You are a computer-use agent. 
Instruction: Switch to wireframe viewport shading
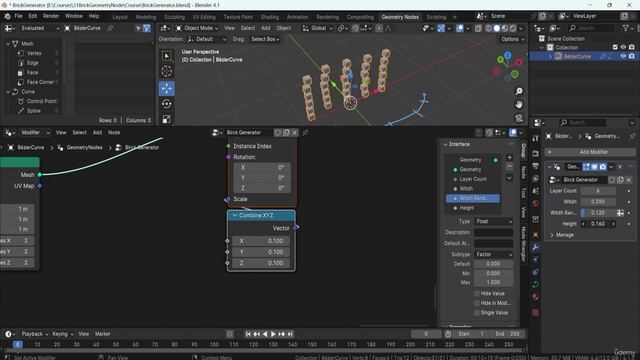(489, 28)
